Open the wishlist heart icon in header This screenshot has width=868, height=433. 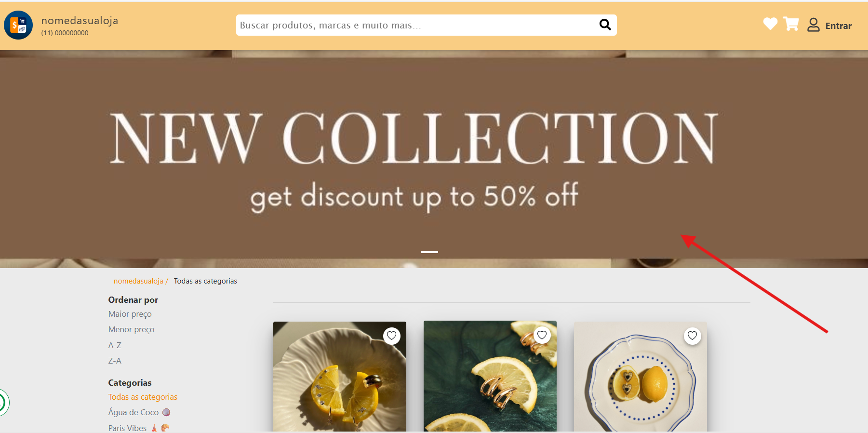point(770,24)
